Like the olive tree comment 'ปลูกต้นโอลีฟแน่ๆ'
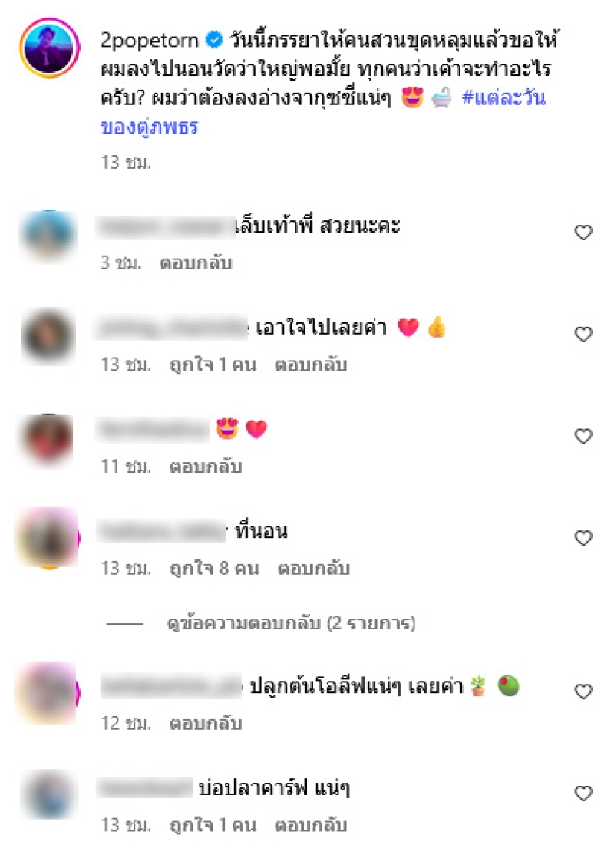Viewport: 614px width, 868px height. click(583, 691)
